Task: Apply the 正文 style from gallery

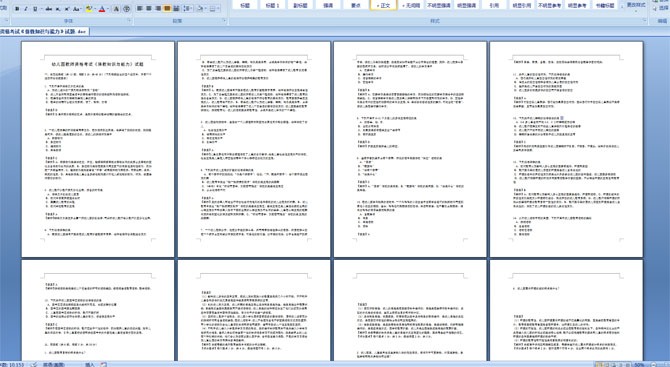Action: coord(383,5)
